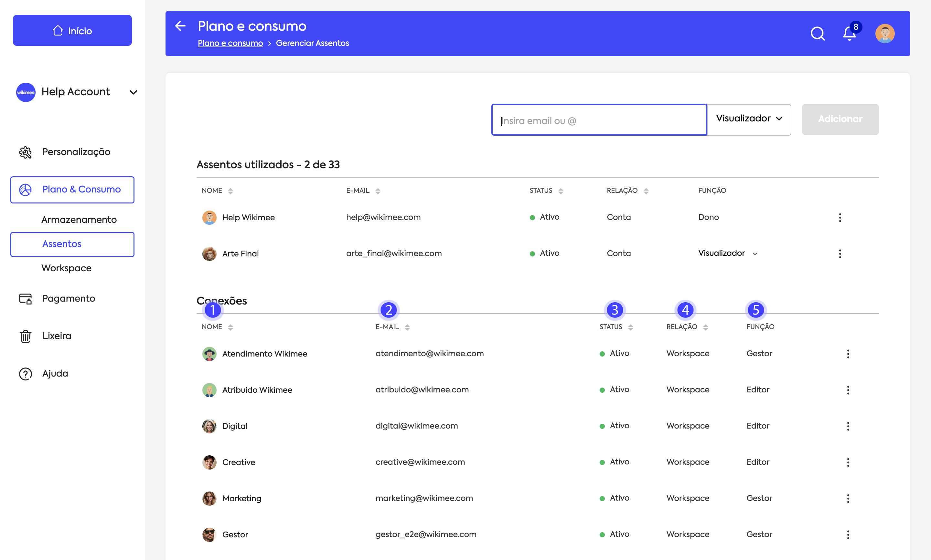Viewport: 931px width, 560px height.
Task: Select Armazenamento submenu item
Action: (x=79, y=220)
